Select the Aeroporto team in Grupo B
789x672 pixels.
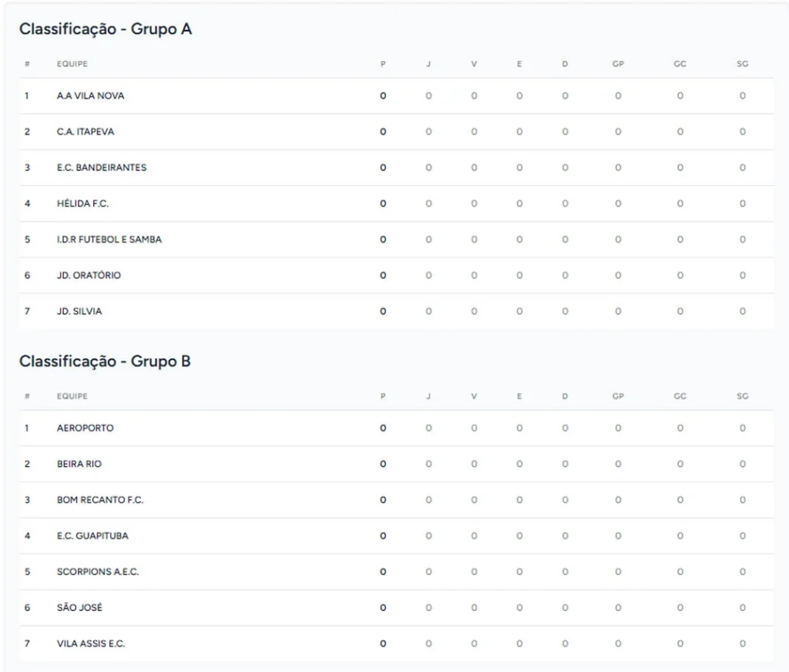click(x=85, y=428)
